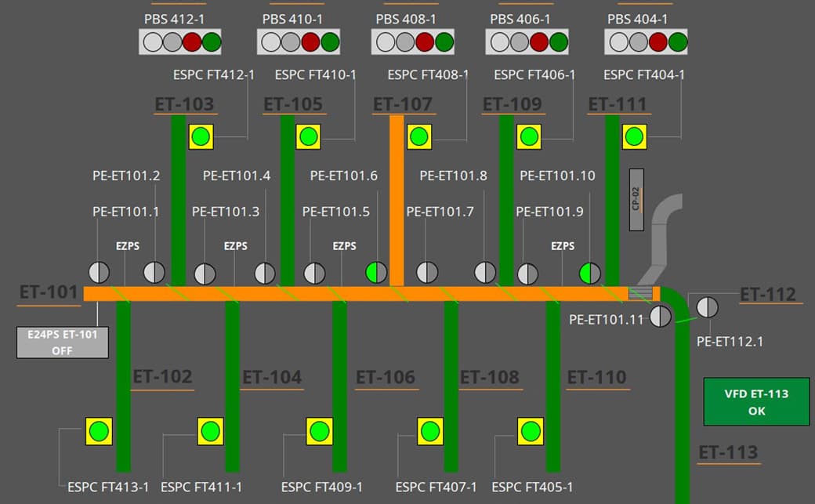This screenshot has height=504, width=815.
Task: Click the VFD ET-113 OK status button
Action: (x=756, y=402)
